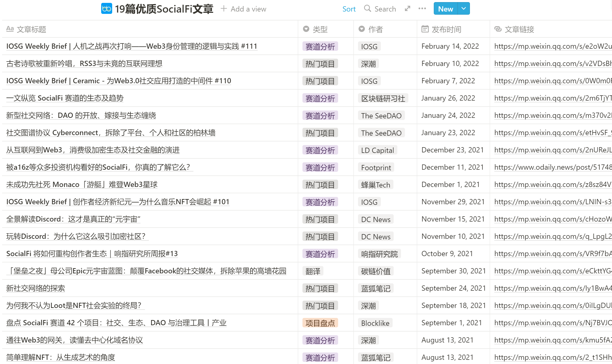Viewport: 612px width, 364px height.
Task: Click calendar icon in 发布时间 column header
Action: point(425,29)
